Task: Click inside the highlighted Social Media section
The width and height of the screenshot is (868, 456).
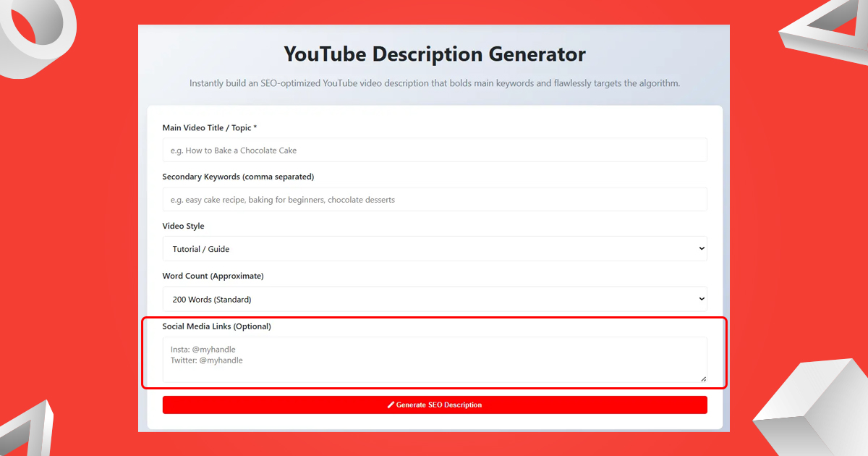Action: (434, 355)
